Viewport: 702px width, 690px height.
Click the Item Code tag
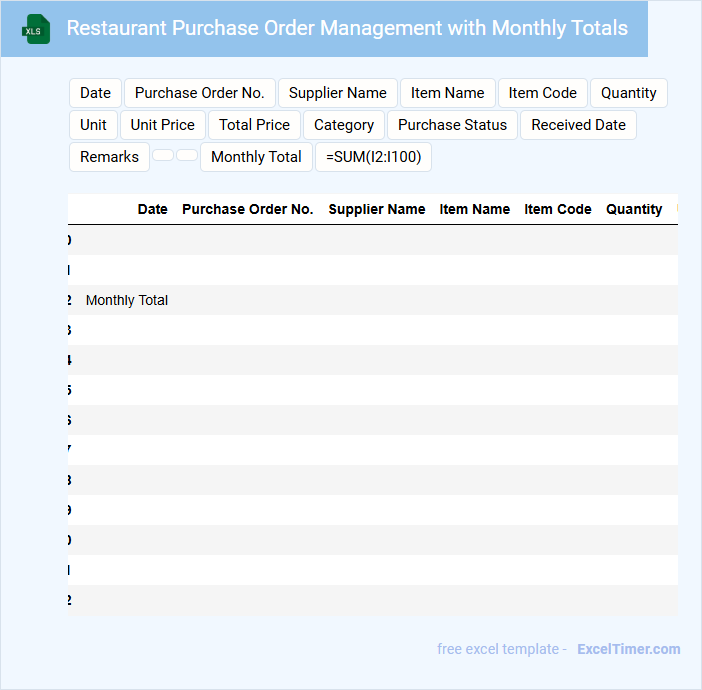pos(543,93)
